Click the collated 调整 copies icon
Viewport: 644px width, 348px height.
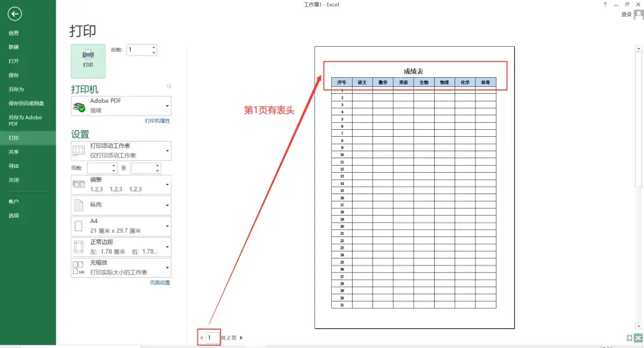[x=79, y=184]
